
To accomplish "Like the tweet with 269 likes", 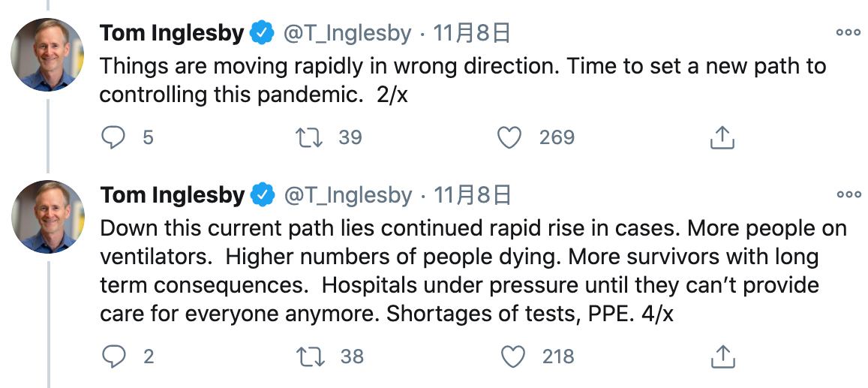I will click(x=509, y=137).
